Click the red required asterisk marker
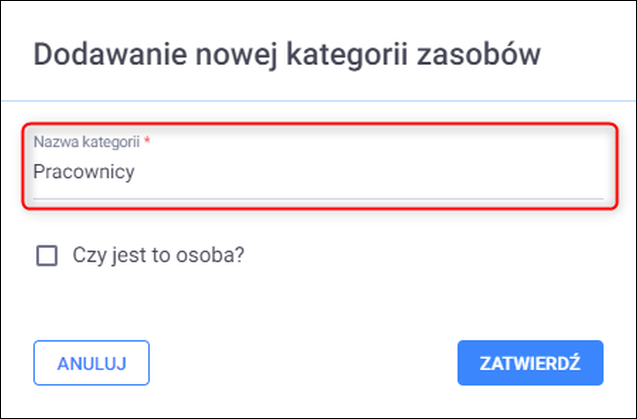This screenshot has width=637, height=419. pos(147,142)
